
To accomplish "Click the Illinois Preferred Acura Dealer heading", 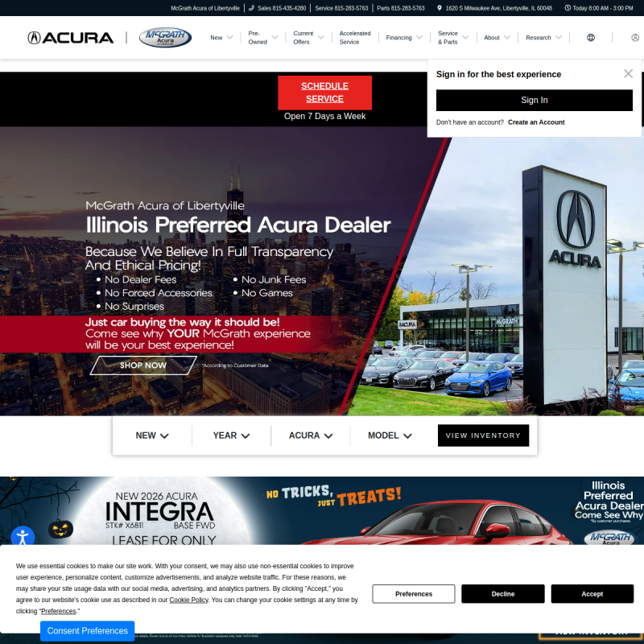I will click(237, 225).
